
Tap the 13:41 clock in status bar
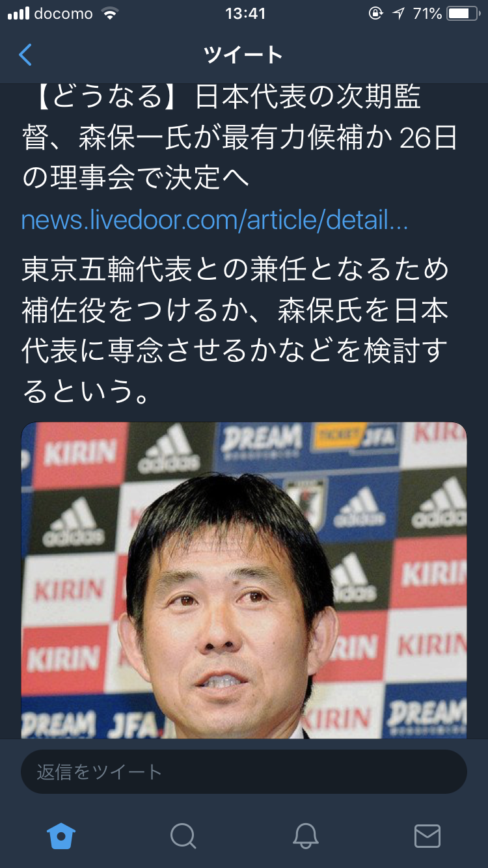(x=245, y=14)
